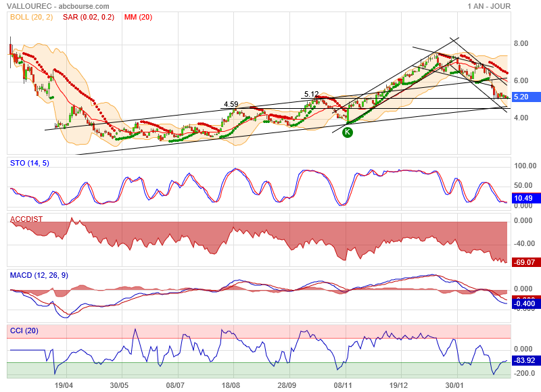The width and height of the screenshot is (541, 392).
Task: Click the 6.00 price axis label
Action: (x=521, y=80)
